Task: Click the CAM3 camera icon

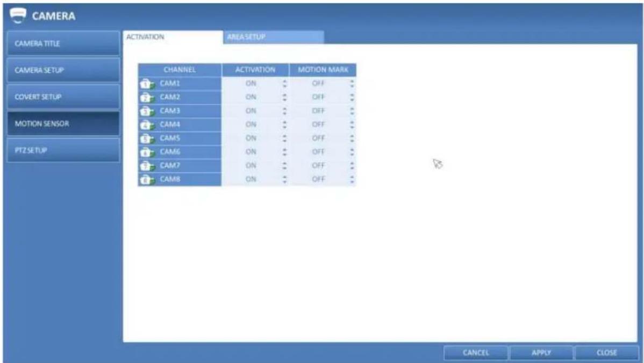Action: tap(147, 112)
